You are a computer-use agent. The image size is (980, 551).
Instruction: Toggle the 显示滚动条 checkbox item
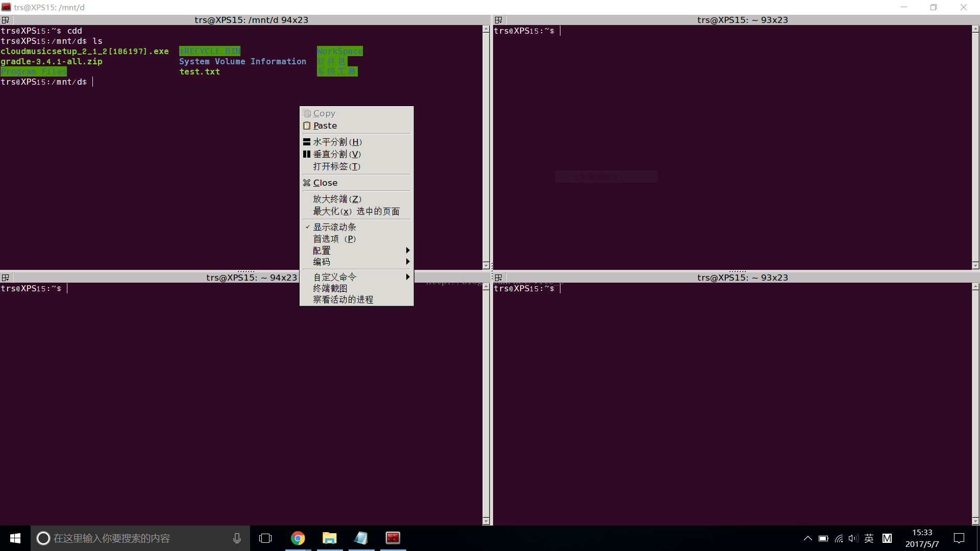[356, 227]
